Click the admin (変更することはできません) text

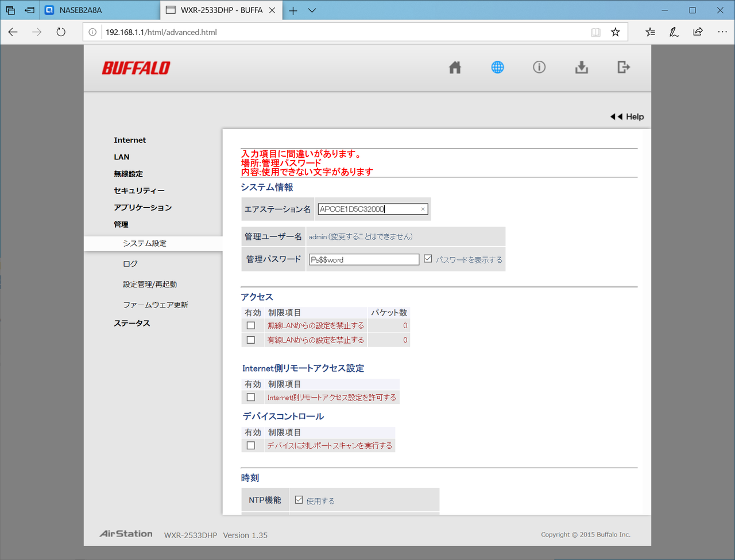(361, 236)
